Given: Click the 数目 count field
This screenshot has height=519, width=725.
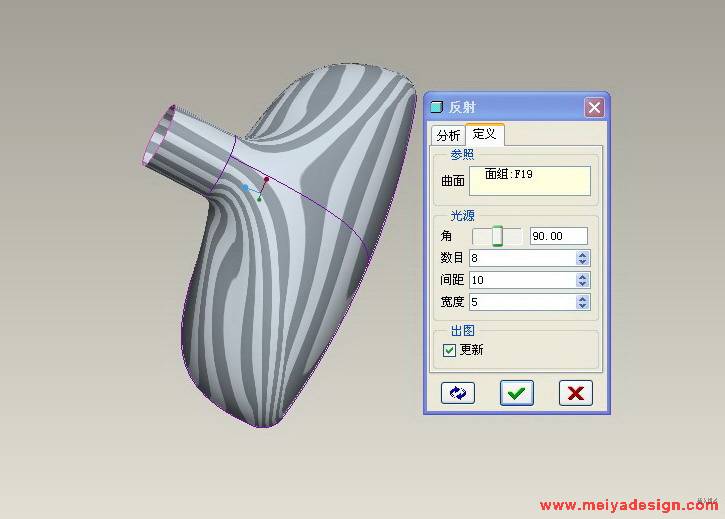Looking at the screenshot, I should tap(523, 258).
